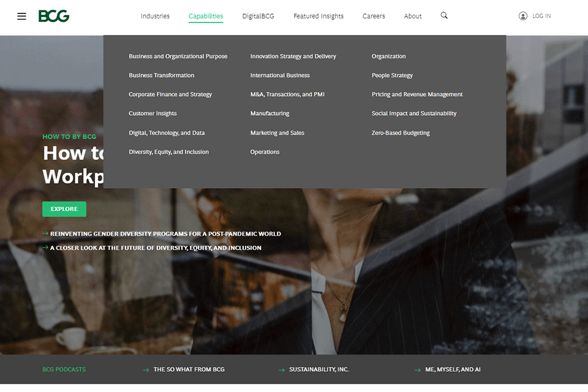Open Marketing and Sales

[277, 133]
